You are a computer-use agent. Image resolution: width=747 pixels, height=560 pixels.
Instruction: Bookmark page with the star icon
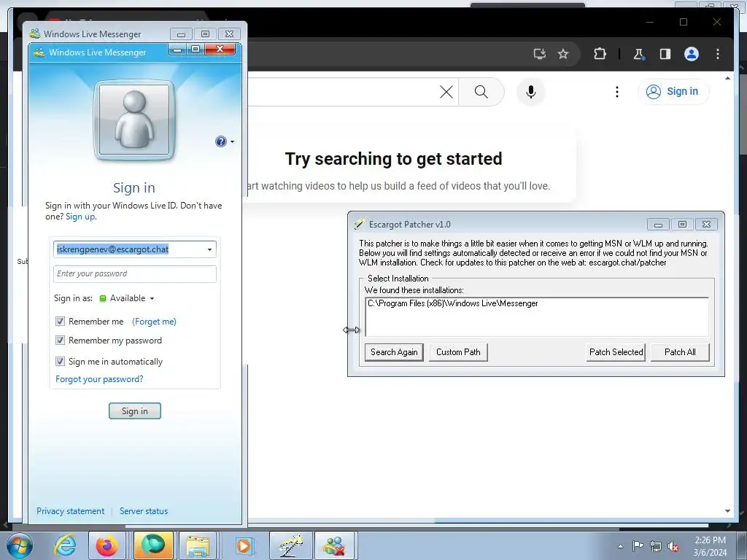click(563, 54)
